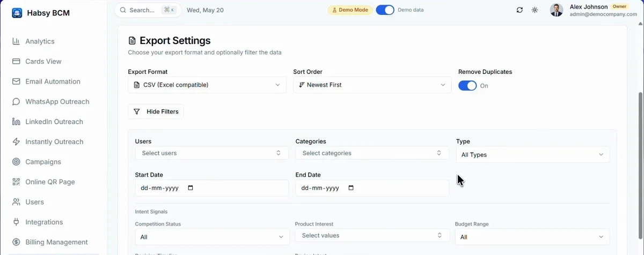The width and height of the screenshot is (644, 255).
Task: Click the Wed, May 20 date text
Action: pos(205,10)
